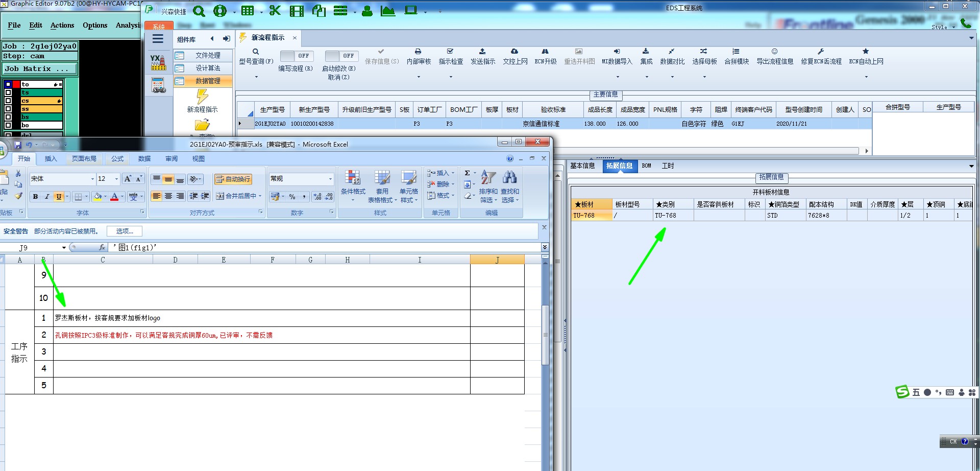
Task: Click the YX factory icon in sidebar
Action: pos(158,62)
